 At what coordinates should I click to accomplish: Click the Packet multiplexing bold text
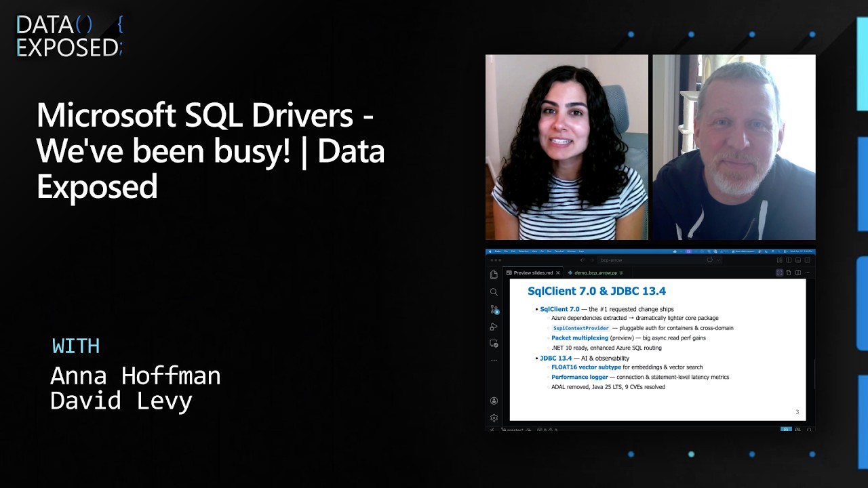coord(580,338)
